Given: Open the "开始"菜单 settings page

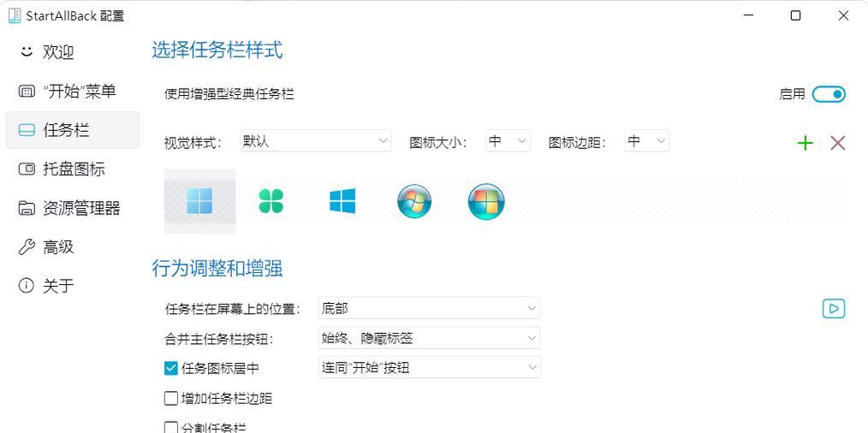Looking at the screenshot, I should coord(73,91).
